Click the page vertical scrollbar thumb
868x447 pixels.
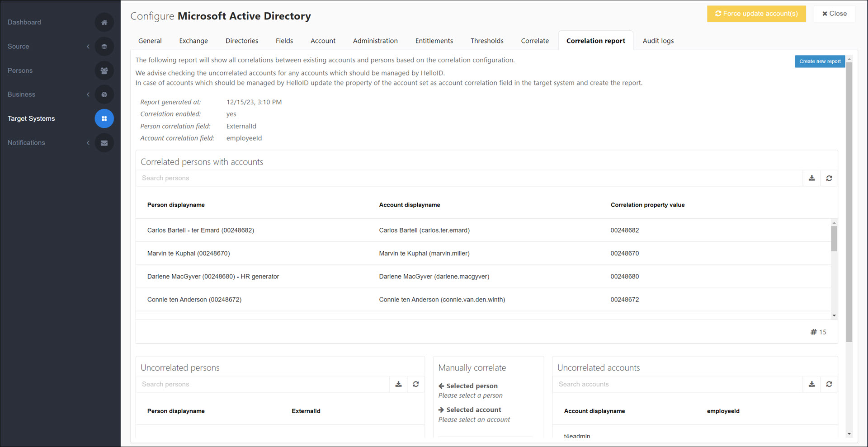(x=849, y=202)
